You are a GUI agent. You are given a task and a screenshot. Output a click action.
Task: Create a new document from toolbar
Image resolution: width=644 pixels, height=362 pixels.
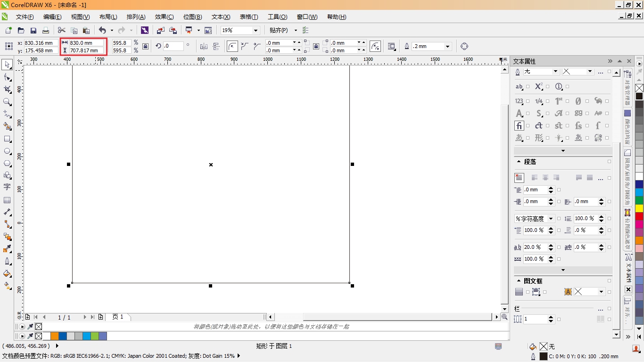click(x=8, y=30)
